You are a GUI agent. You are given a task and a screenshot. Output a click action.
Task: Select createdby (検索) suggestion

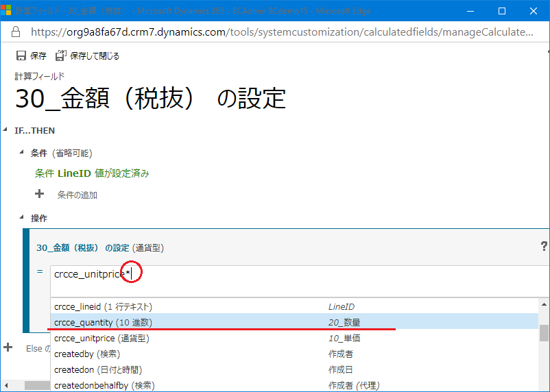[294, 354]
